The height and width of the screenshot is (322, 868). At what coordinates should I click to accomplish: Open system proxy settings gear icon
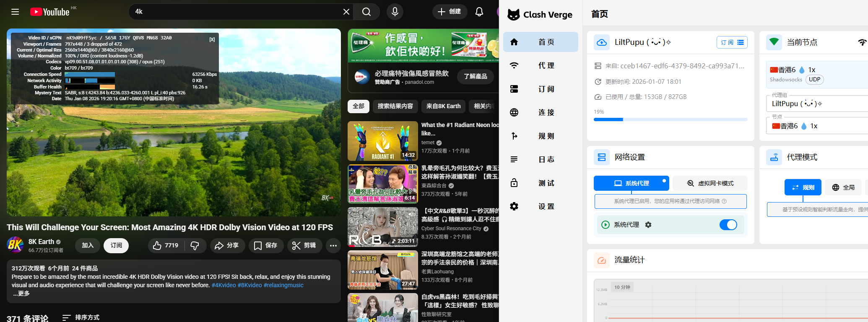(x=648, y=225)
